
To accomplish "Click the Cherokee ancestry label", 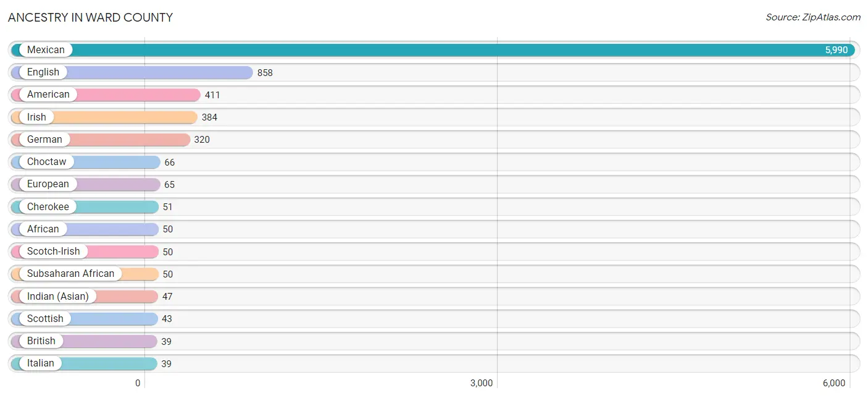I will coord(48,206).
